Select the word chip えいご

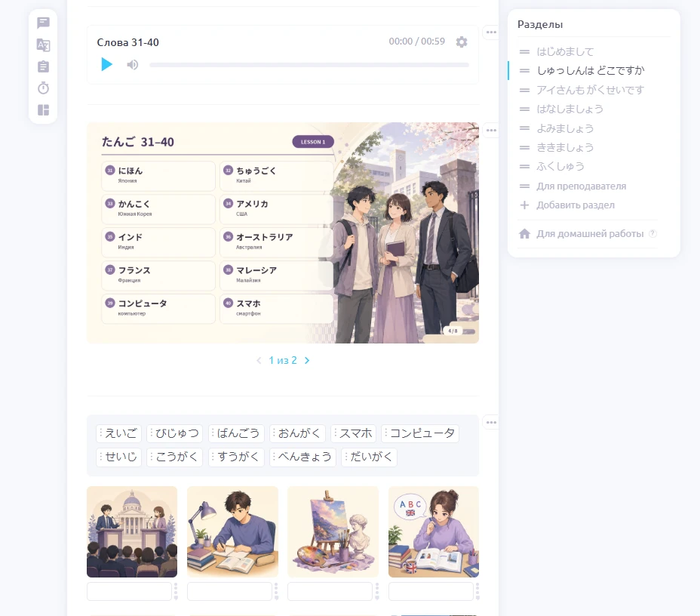pos(118,433)
